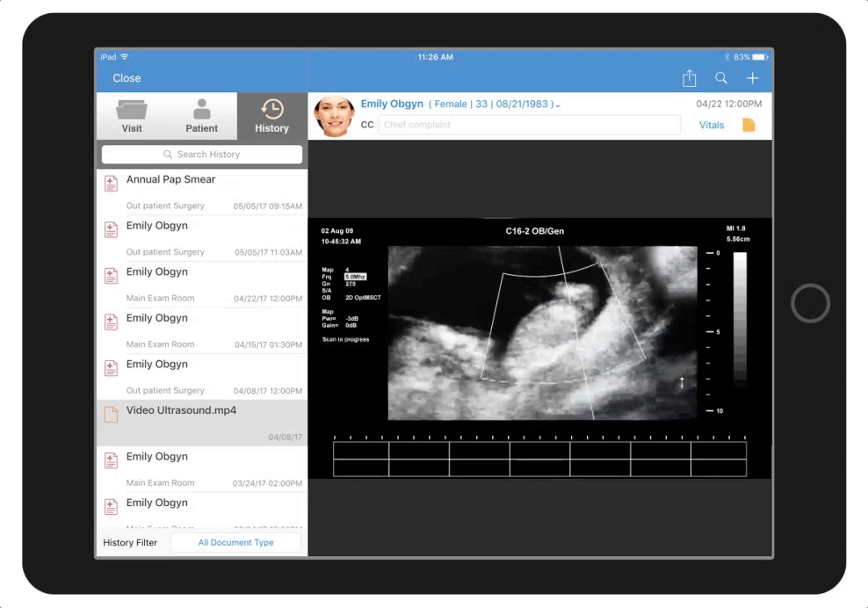
Task: Tap the Annual Pap Smear record icon
Action: pyautogui.click(x=111, y=184)
